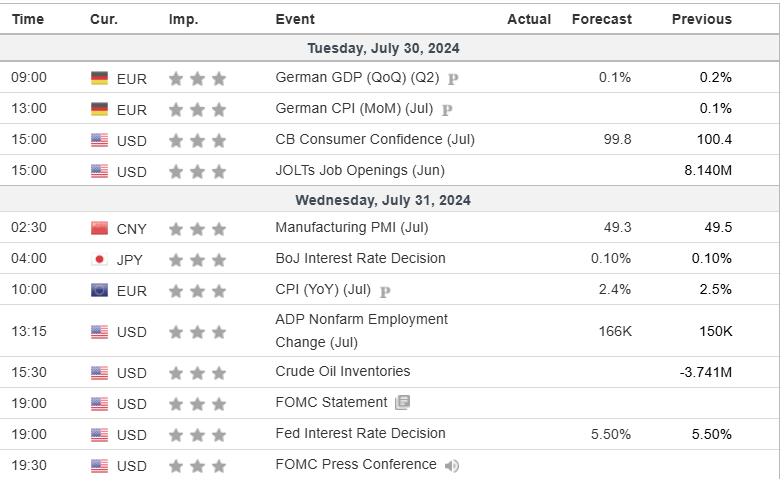Click the EU flag on the CPI (YoY) row
781x479 pixels.
point(99,291)
